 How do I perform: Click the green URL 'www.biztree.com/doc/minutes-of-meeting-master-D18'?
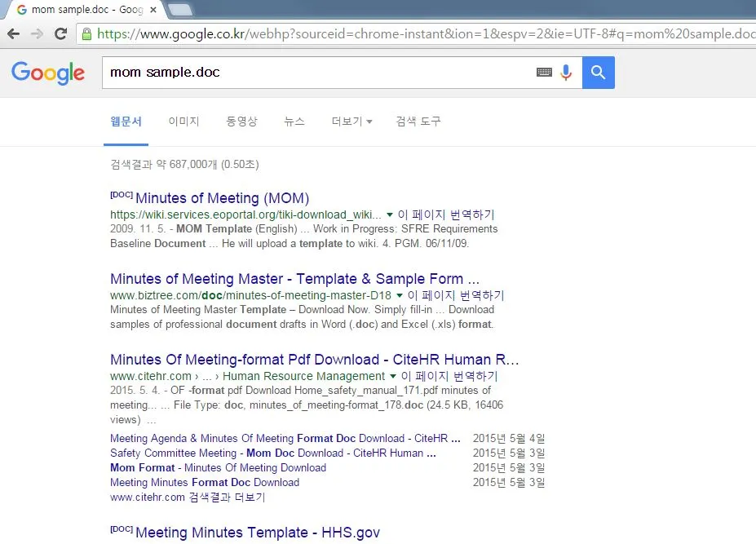point(250,295)
